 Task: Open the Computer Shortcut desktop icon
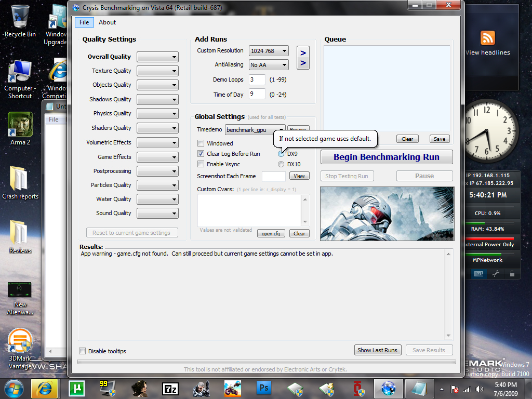(20, 79)
